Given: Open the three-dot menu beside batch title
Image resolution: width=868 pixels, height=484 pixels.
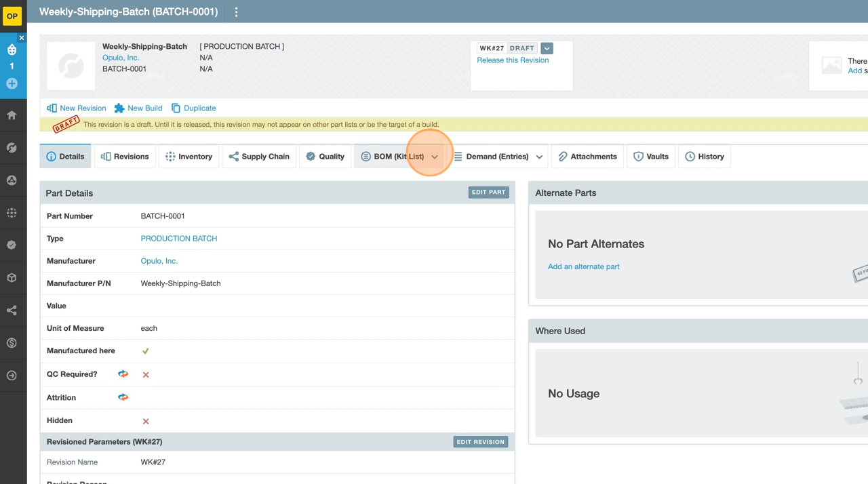Looking at the screenshot, I should click(x=236, y=12).
